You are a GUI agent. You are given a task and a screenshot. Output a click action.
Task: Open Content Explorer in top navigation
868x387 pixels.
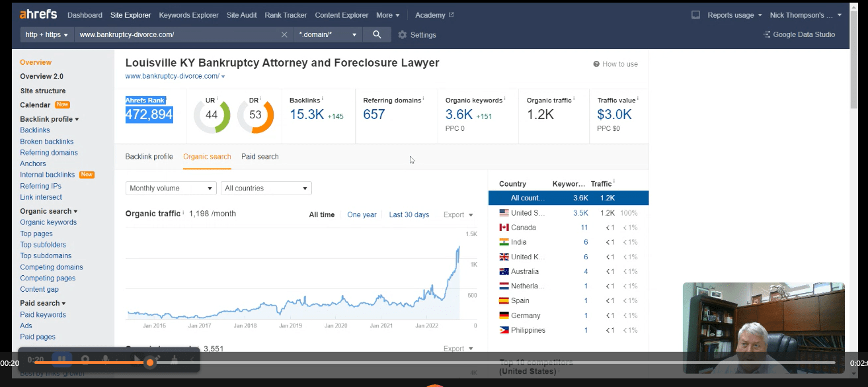coord(342,15)
